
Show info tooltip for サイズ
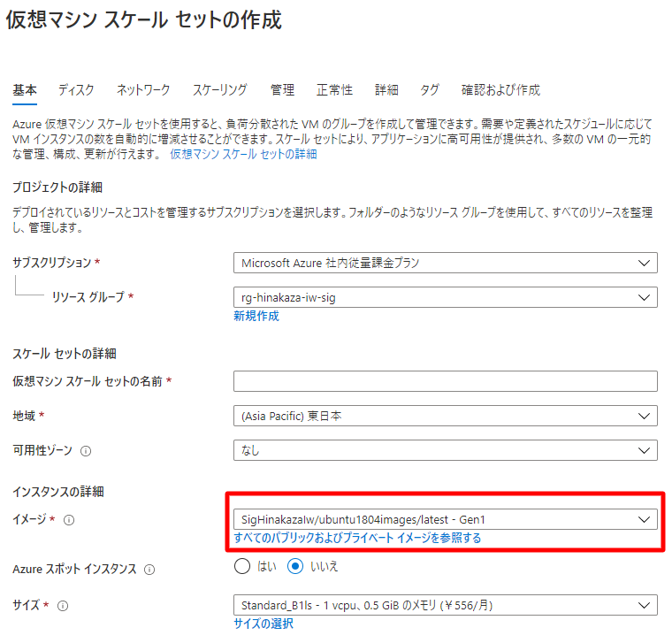(63, 606)
